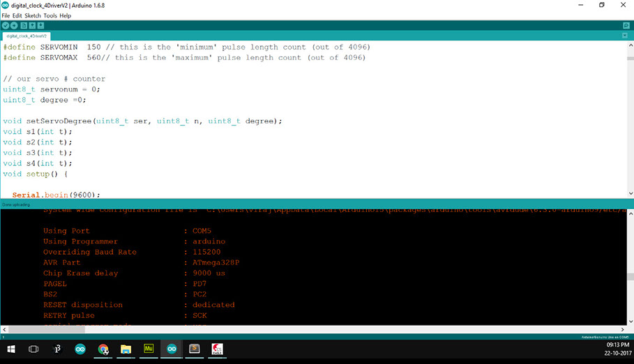
Task: Open the tab options dropdown arrow
Action: coord(625,36)
